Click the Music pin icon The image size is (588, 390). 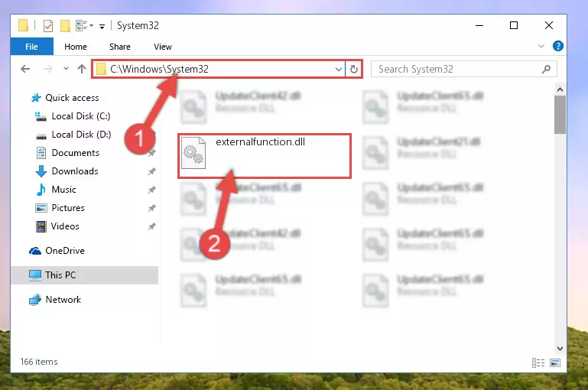point(151,190)
